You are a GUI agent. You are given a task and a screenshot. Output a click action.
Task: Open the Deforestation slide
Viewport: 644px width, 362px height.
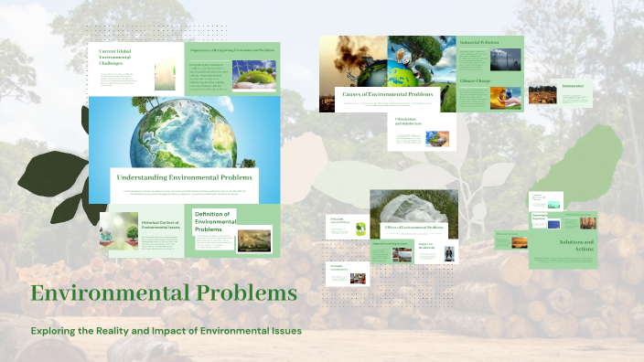[x=560, y=94]
